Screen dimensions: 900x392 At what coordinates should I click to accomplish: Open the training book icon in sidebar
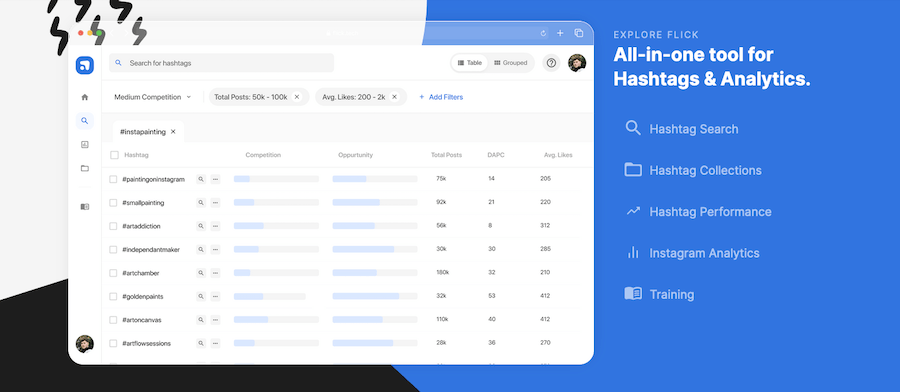pyautogui.click(x=85, y=207)
